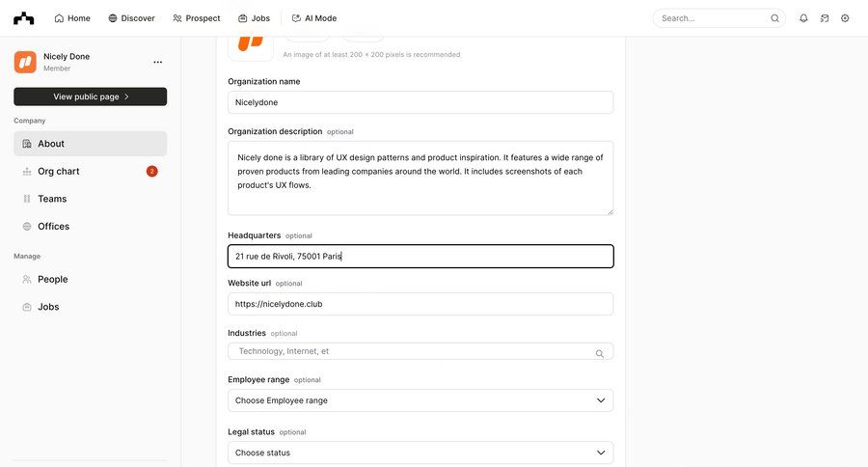Click the Offices globe icon
This screenshot has height=467, width=868.
27,226
